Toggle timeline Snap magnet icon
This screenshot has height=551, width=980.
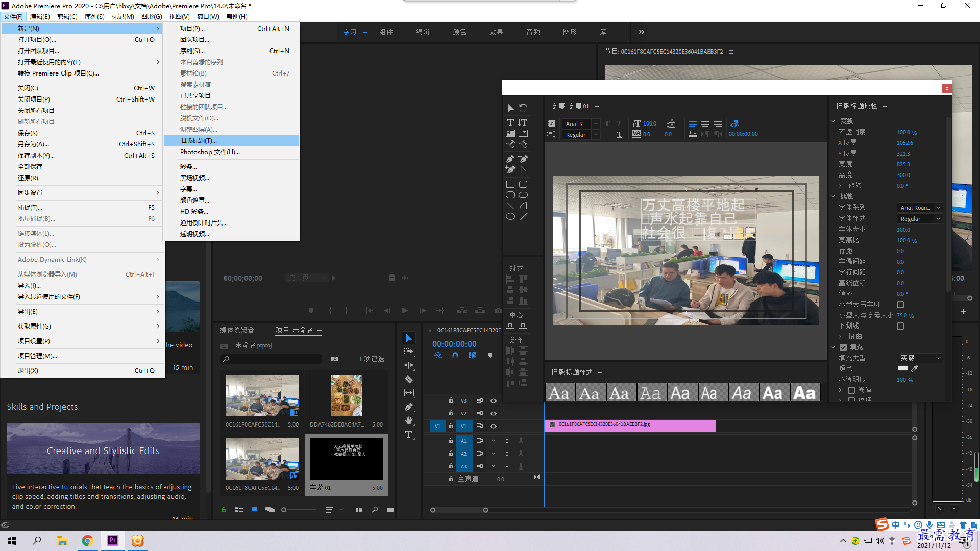[x=455, y=355]
